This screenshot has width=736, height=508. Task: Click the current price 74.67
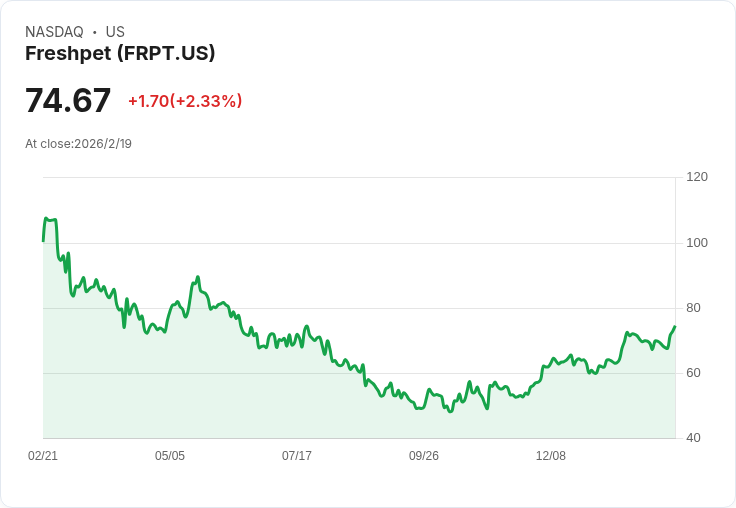tap(68, 101)
